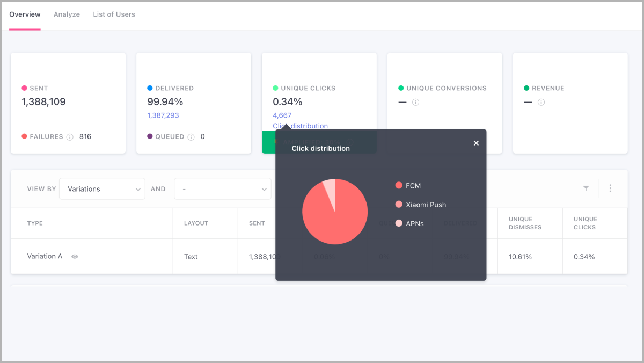Screen dimensions: 644x363
Task: Preview Variation A with eye icon
Action: tap(75, 257)
